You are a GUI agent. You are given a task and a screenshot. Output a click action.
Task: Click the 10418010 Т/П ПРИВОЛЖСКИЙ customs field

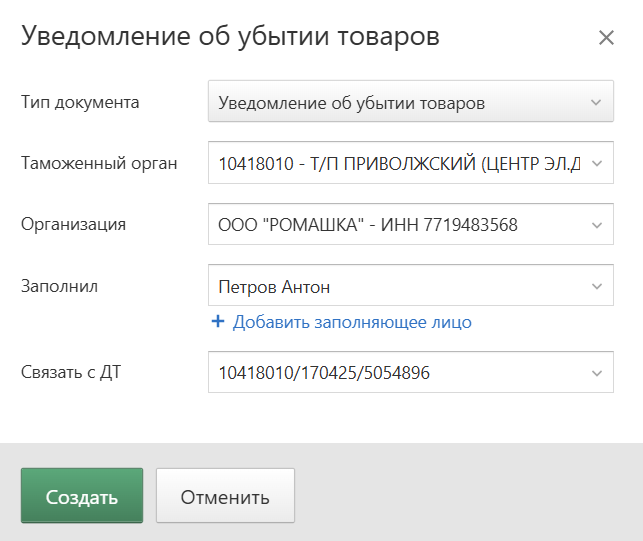click(411, 162)
